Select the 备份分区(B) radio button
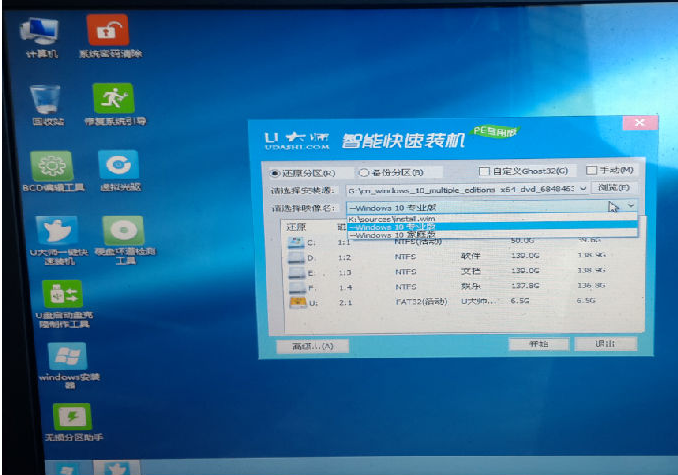 (364, 172)
